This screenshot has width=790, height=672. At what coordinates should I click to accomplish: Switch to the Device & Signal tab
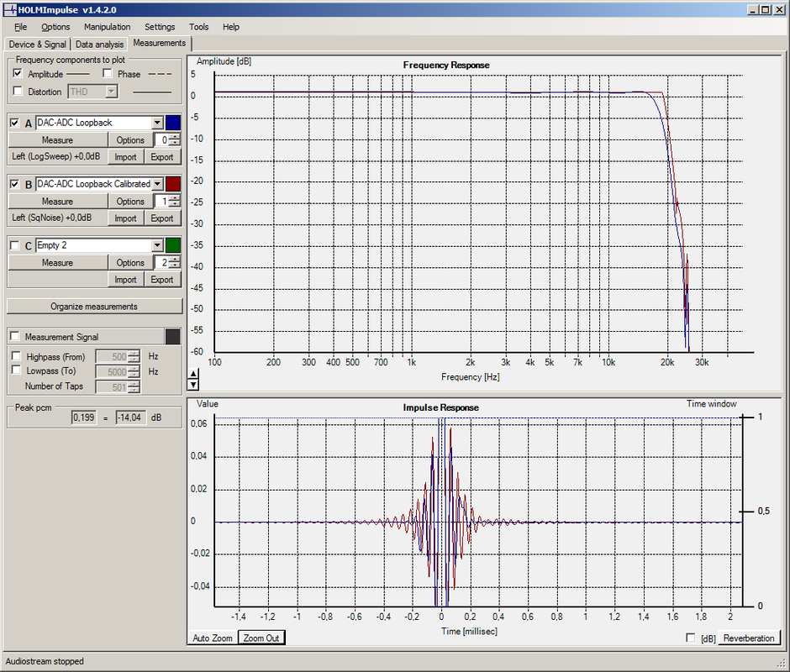coord(37,45)
